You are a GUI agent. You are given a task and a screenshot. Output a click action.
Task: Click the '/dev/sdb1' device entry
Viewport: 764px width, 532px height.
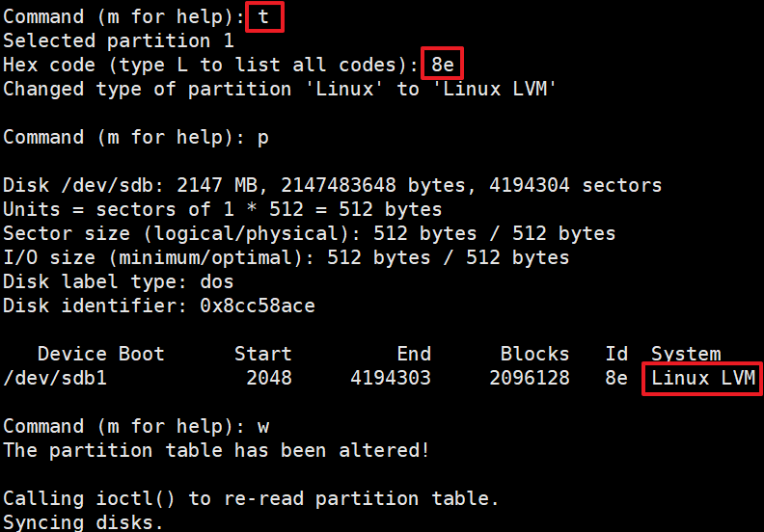55,378
